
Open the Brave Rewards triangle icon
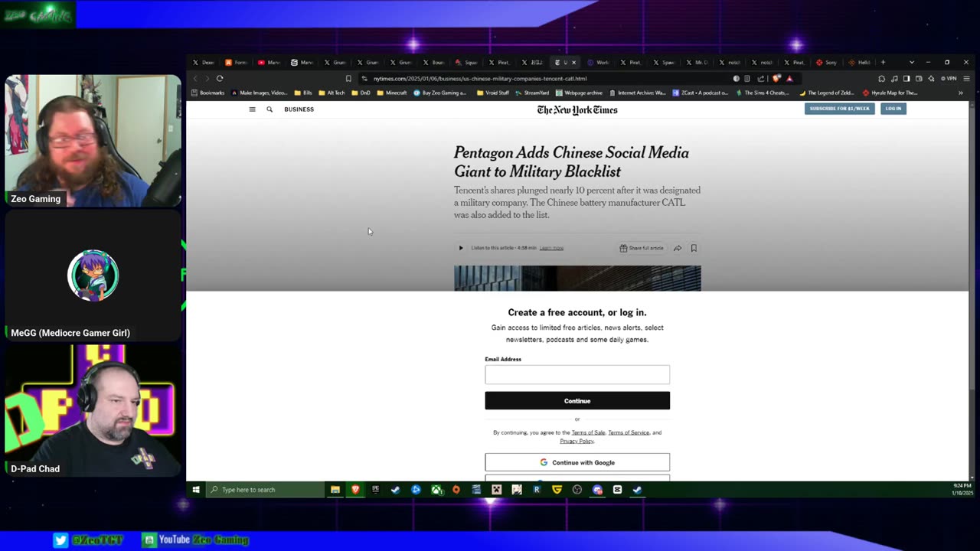tap(789, 78)
